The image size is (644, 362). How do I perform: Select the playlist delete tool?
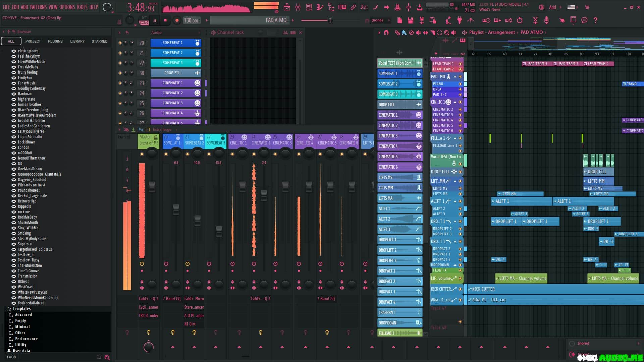411,33
